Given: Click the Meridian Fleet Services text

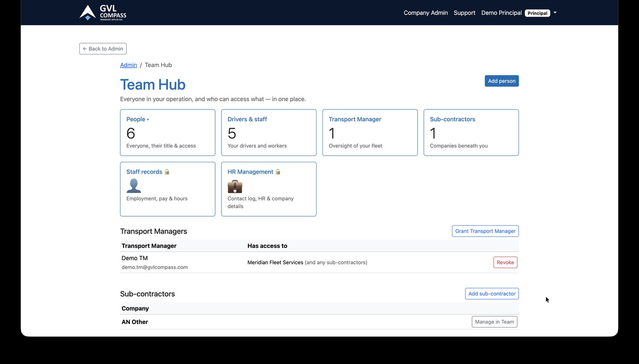Looking at the screenshot, I should tap(275, 262).
